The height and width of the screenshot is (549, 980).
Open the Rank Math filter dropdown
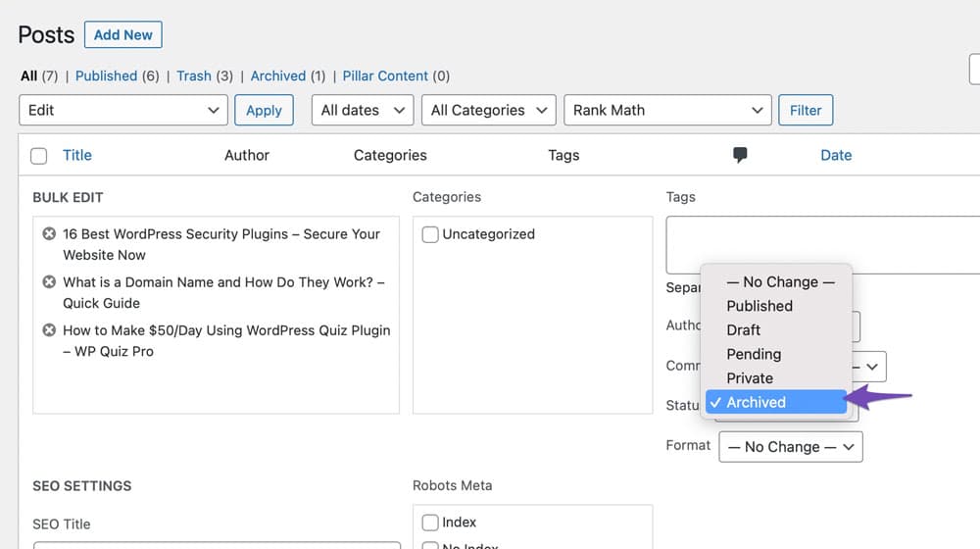(666, 110)
